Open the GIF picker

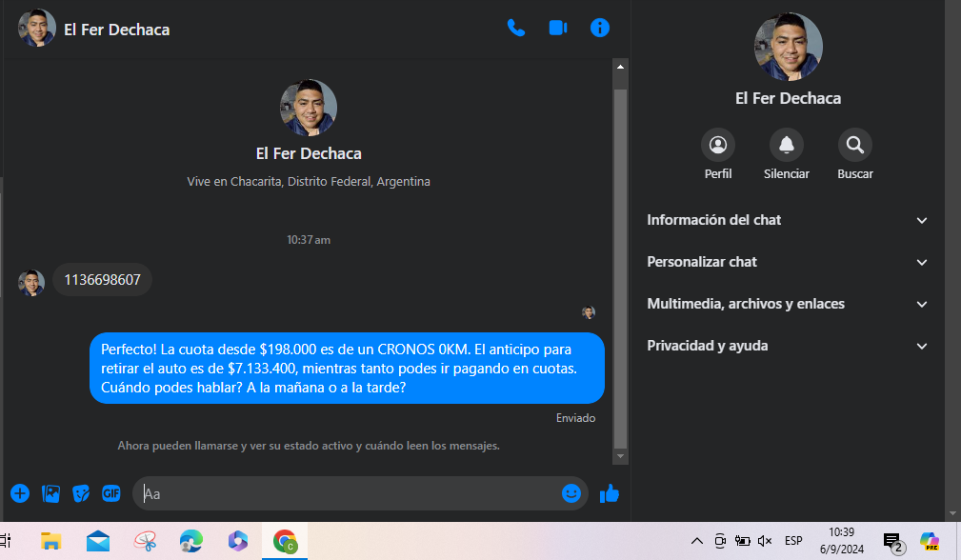[x=111, y=493]
